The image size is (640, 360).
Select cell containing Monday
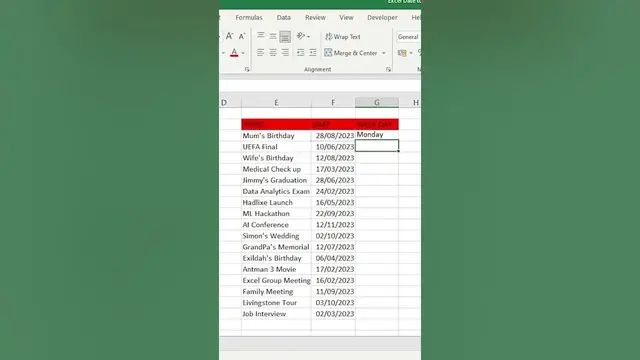(377, 135)
